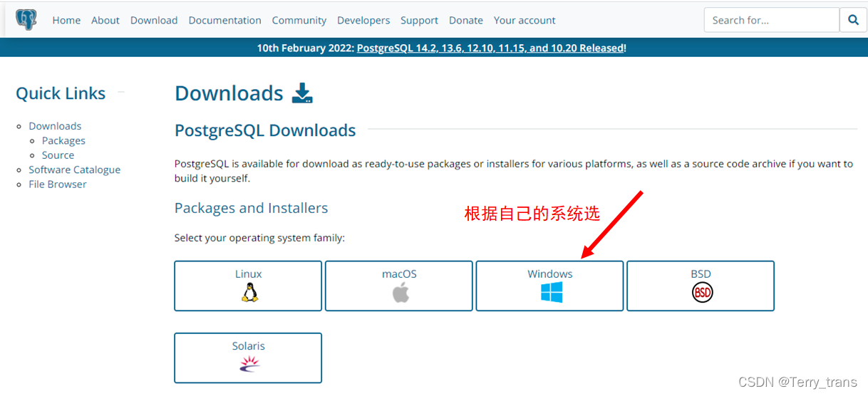Click the search magnifier button
The image size is (868, 396).
(x=853, y=21)
